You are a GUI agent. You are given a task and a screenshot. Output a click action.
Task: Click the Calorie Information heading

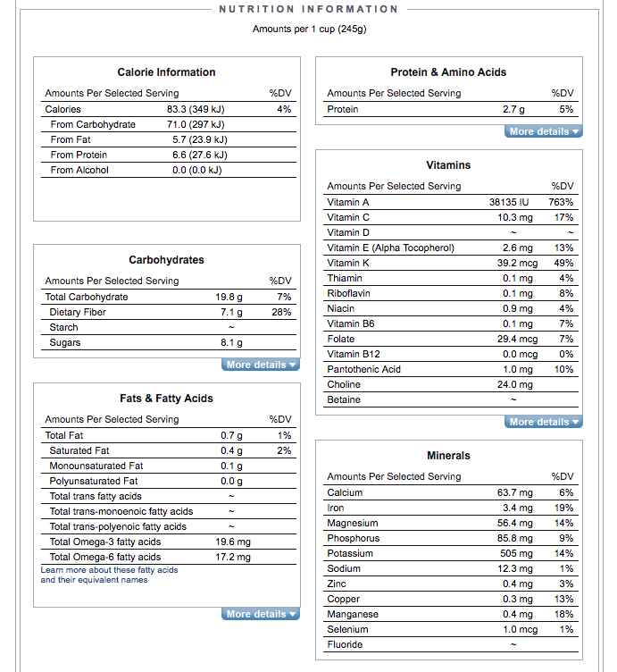pos(167,72)
